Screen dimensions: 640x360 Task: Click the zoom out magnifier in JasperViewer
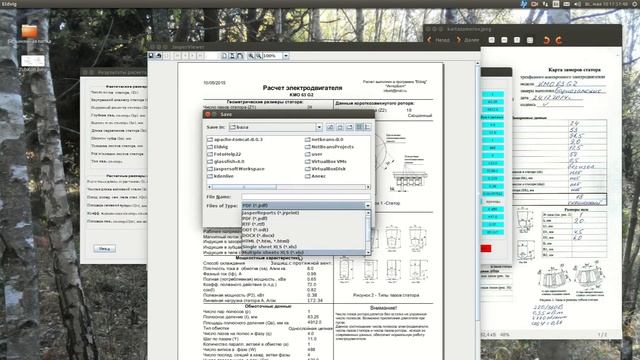pos(258,56)
